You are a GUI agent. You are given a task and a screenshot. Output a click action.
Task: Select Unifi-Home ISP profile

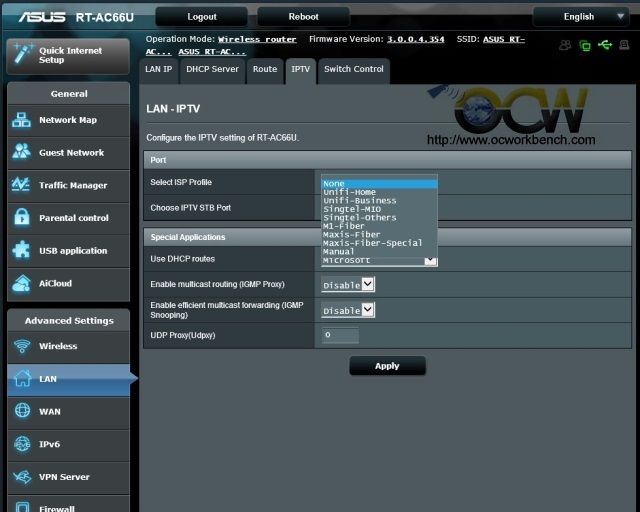tap(380, 192)
